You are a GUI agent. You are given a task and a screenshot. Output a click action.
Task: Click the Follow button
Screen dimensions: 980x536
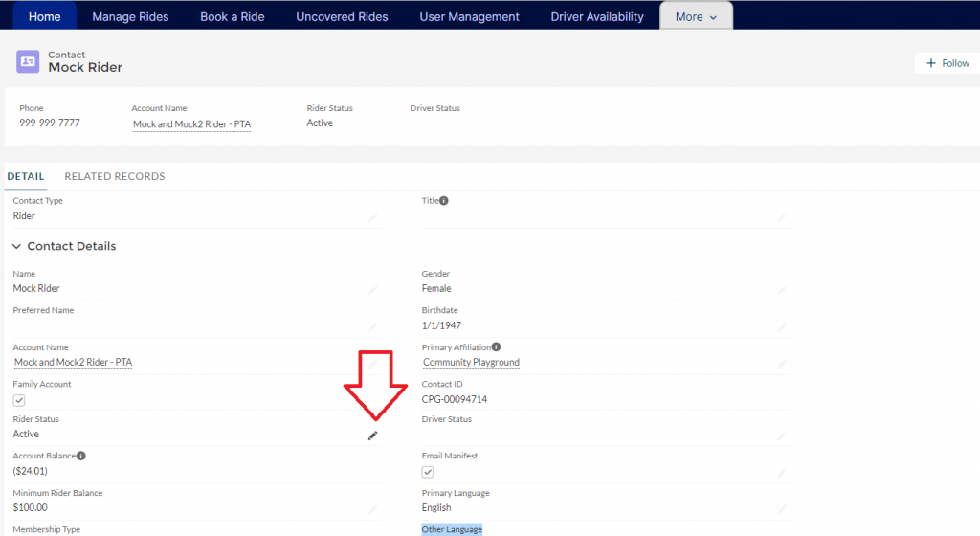pos(947,63)
